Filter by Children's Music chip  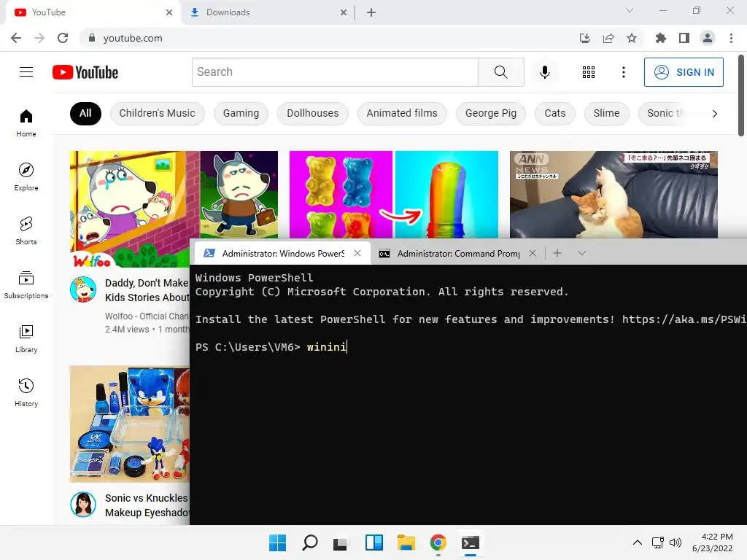(157, 113)
